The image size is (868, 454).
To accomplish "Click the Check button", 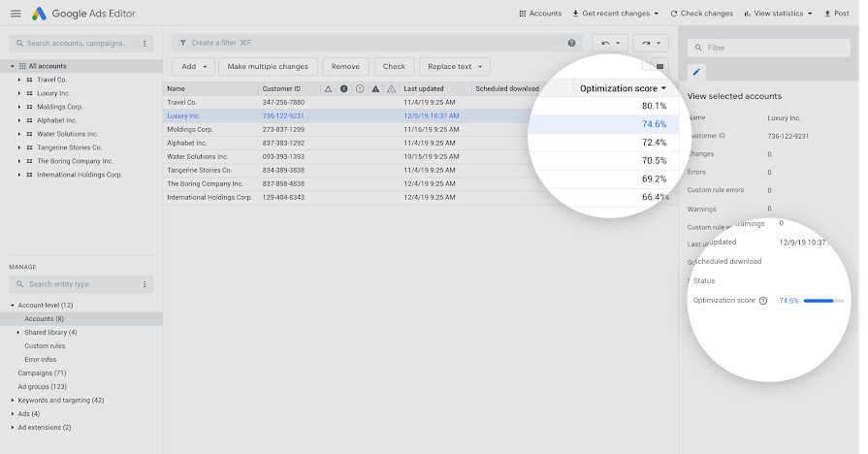I will point(394,66).
